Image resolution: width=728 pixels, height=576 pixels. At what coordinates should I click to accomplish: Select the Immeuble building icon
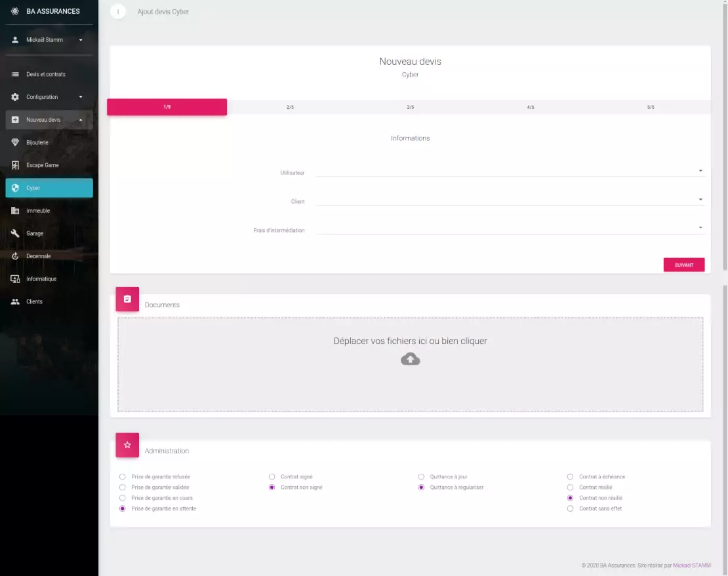point(15,210)
